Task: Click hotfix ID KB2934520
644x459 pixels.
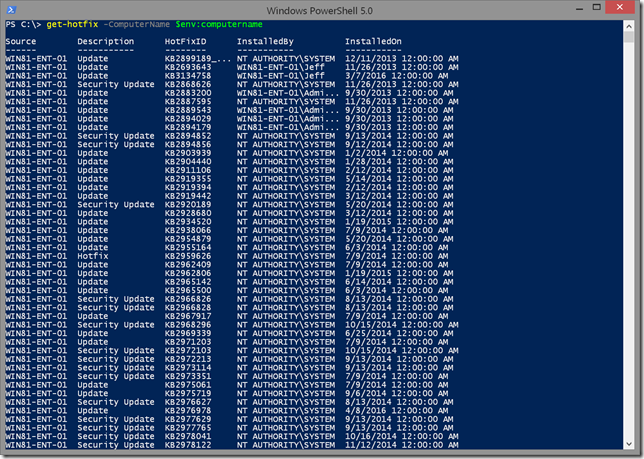Action: [188, 222]
